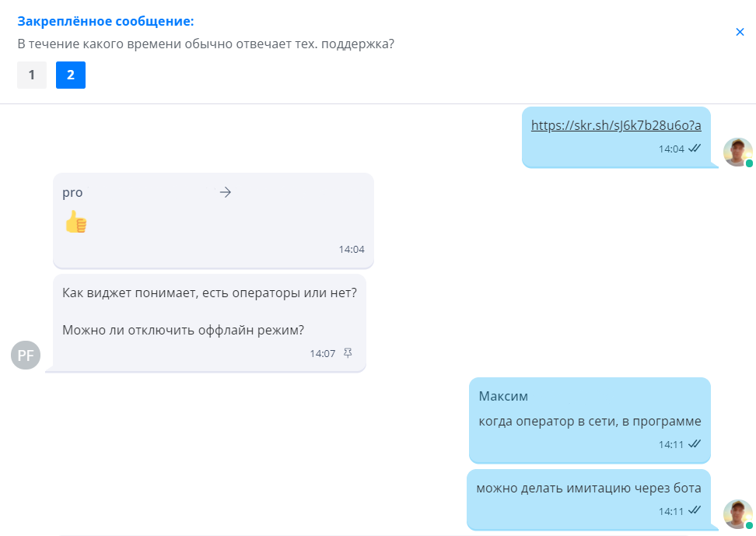Click the 14:07 message timestamp

[323, 353]
